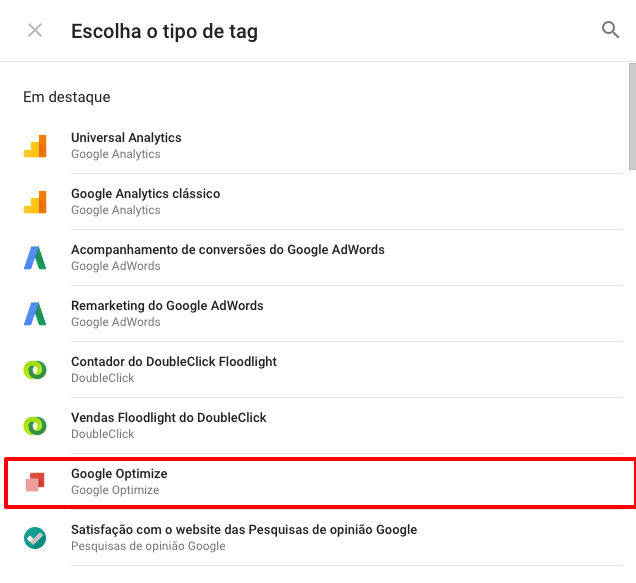Choose Vendas Floodlight do DoubleClick
This screenshot has height=583, width=636.
[169, 418]
